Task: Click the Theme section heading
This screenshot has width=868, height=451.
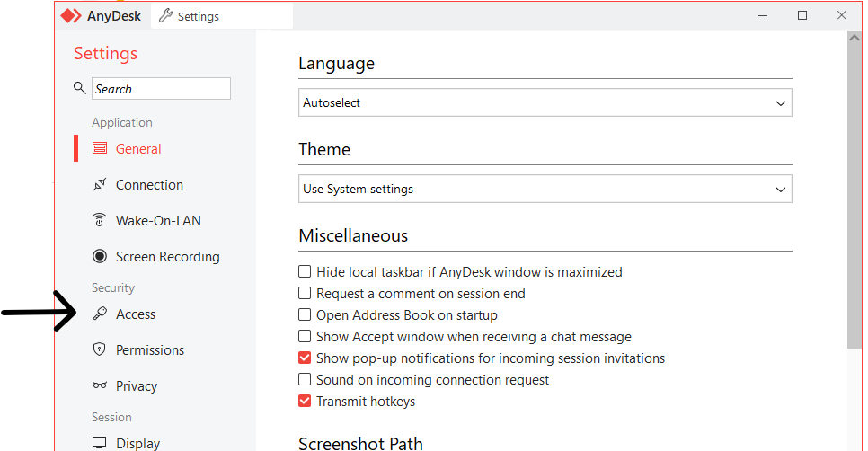Action: coord(324,149)
